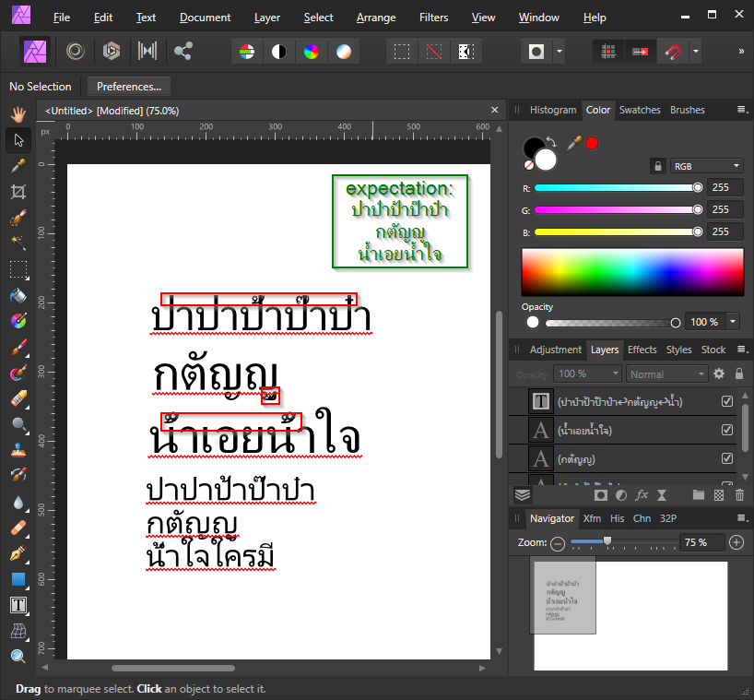The height and width of the screenshot is (700, 754).
Task: Toggle the Quick Mask button
Action: (536, 52)
